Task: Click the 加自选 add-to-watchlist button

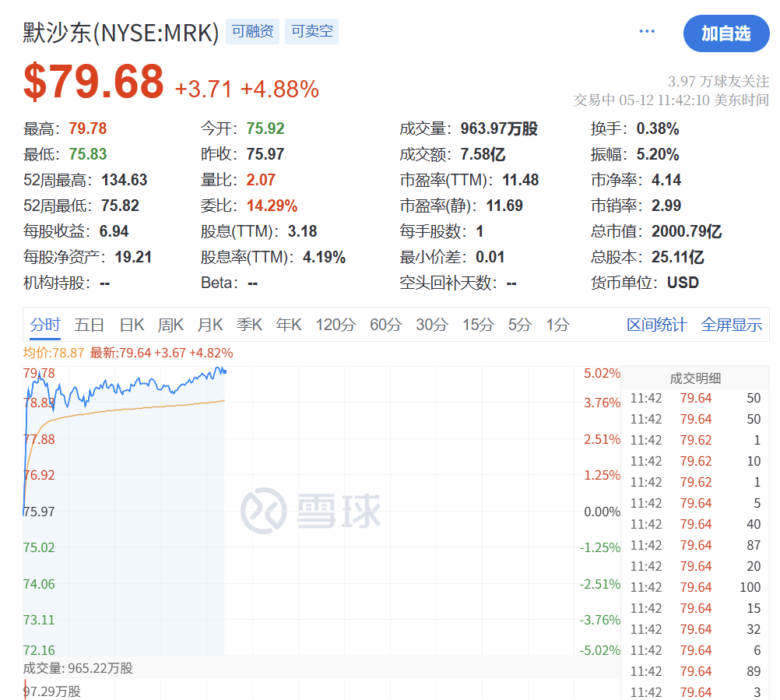Action: coord(726,33)
